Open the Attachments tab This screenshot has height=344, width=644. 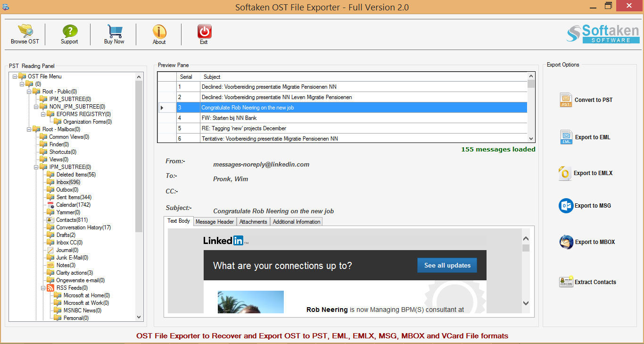(253, 222)
